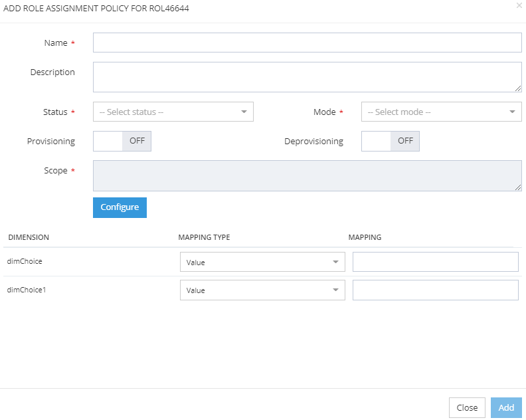Open Mapping Type dropdown for dimChoice1
Viewport: 526px width, 420px height.
[262, 290]
